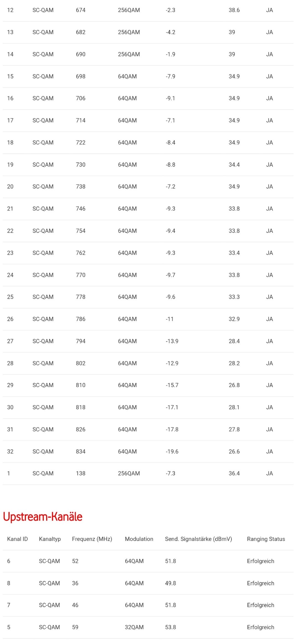Select SC-QAM type of upstream channel 7
Viewport: 299px width, 644px height.
49,605
